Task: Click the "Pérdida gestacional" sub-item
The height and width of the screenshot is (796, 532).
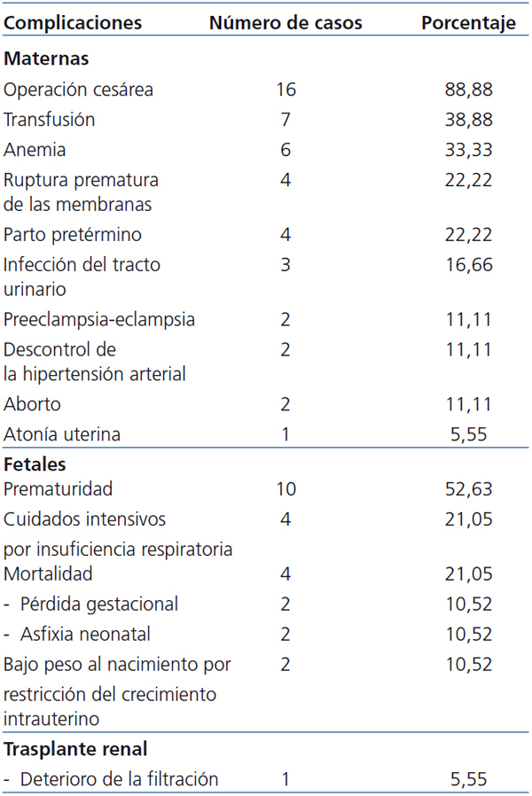Action: [x=98, y=604]
